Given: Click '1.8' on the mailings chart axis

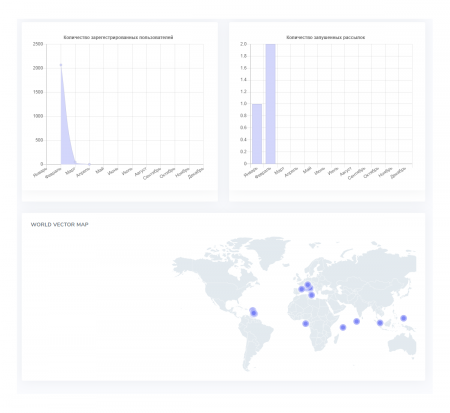Looking at the screenshot, I should 244,56.
